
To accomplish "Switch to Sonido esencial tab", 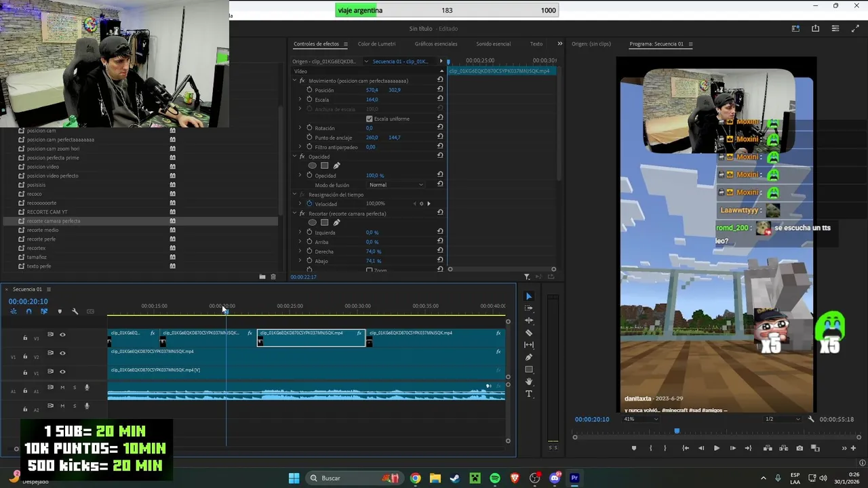I will point(493,44).
